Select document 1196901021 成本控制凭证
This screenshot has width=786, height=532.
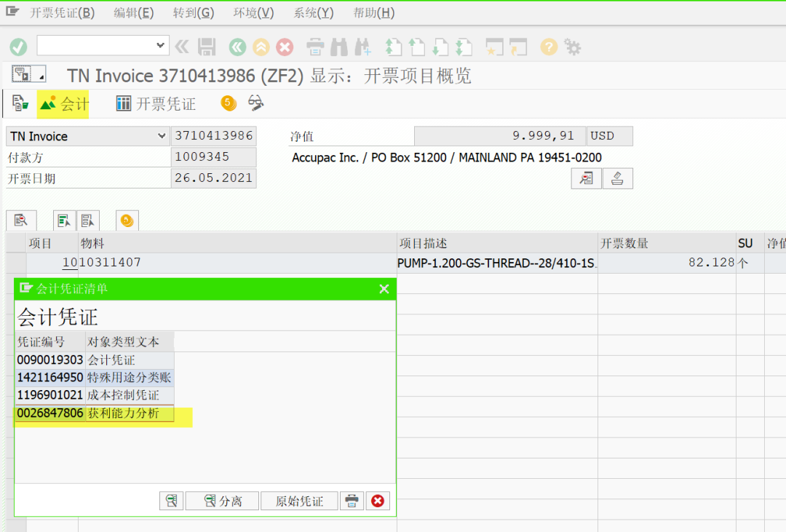click(95, 395)
